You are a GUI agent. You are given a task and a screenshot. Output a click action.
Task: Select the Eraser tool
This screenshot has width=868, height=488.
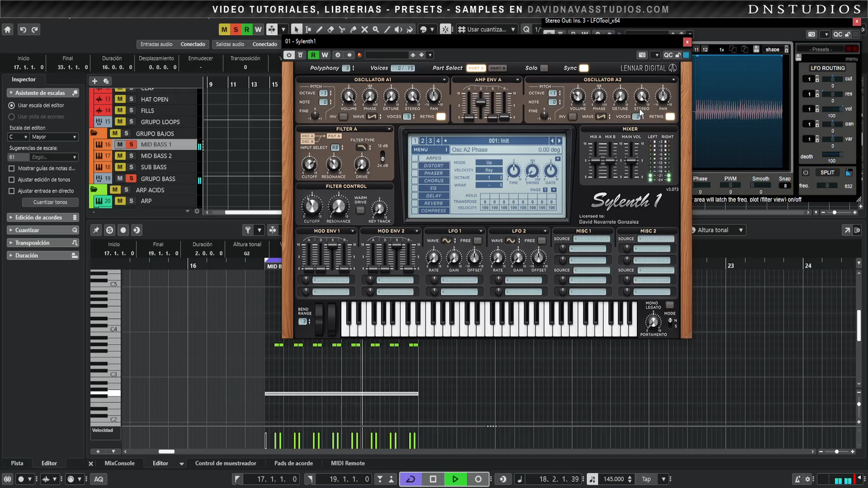point(330,29)
